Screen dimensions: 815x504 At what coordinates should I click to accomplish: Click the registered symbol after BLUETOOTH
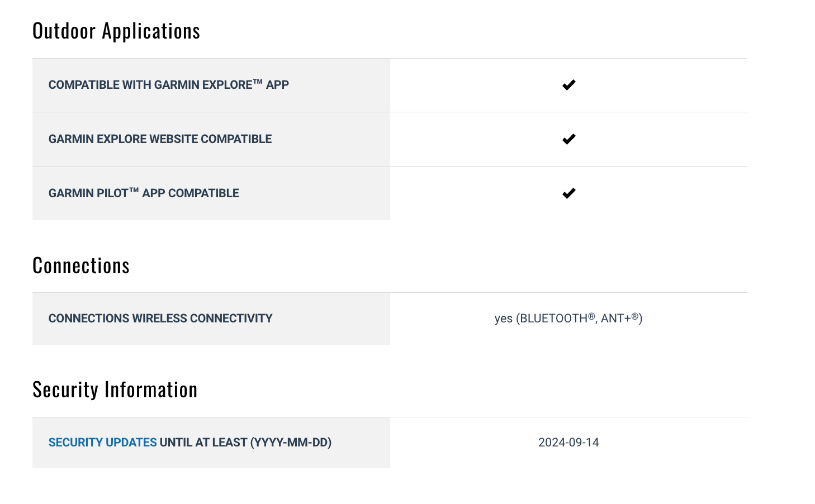(591, 316)
